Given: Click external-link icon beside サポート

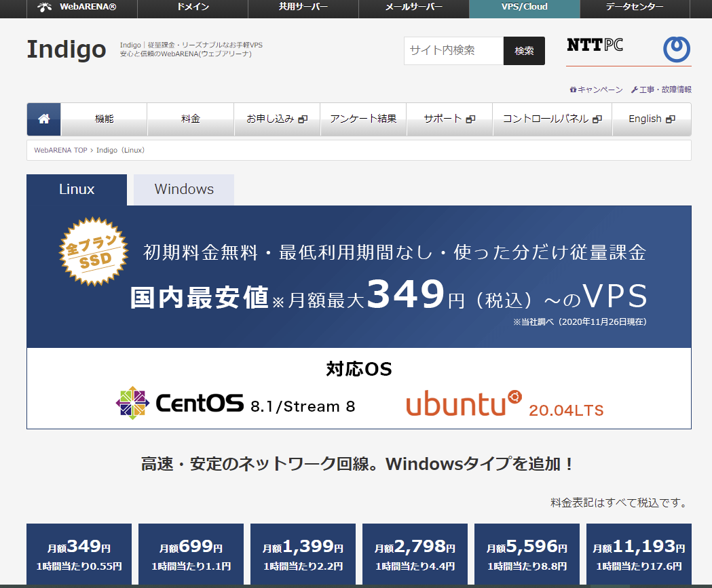Looking at the screenshot, I should [x=471, y=119].
